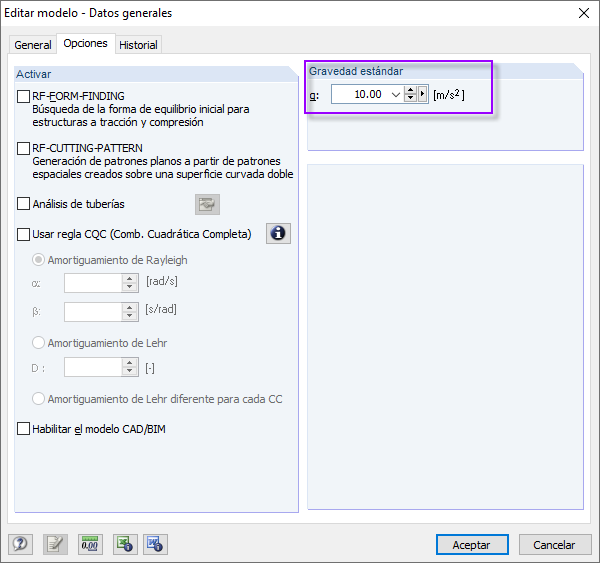
Task: Decrease beta value spinner down
Action: click(x=130, y=316)
